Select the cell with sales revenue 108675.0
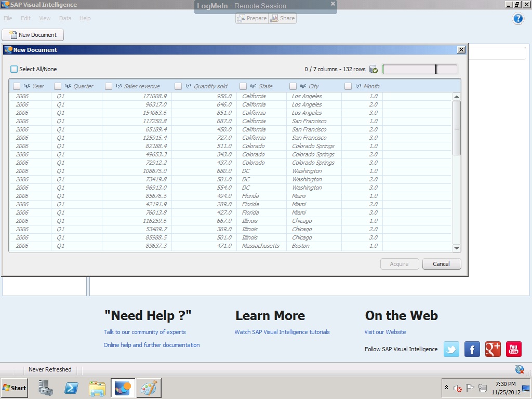 [x=137, y=171]
